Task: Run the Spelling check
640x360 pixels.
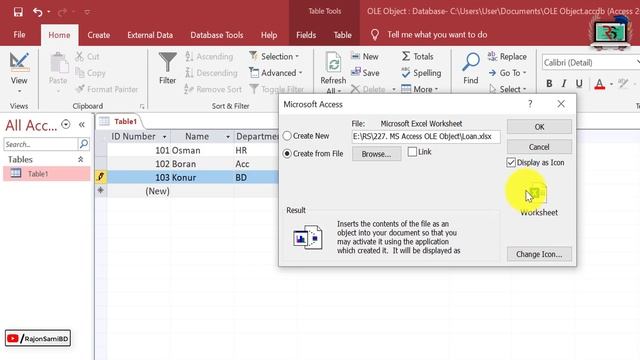Action: pos(421,73)
